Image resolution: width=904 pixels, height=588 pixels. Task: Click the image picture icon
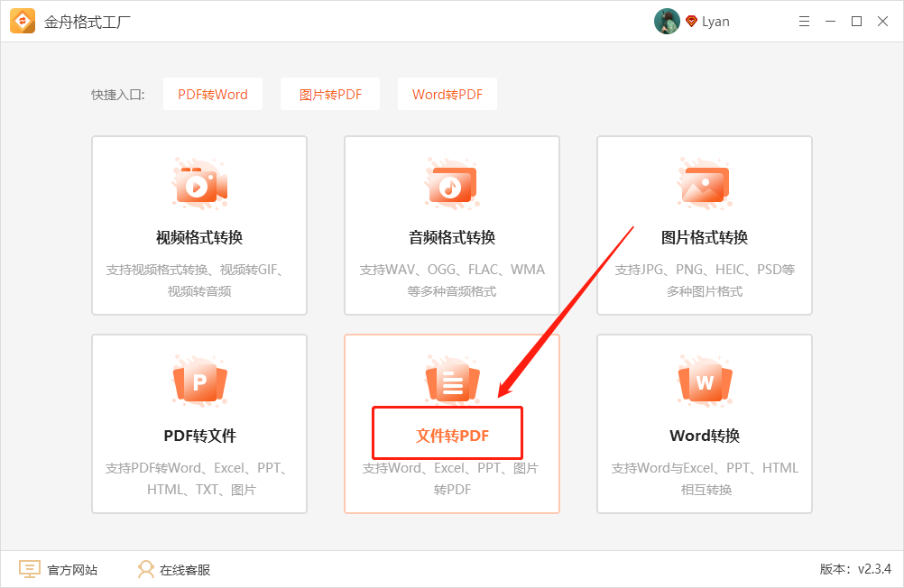click(x=705, y=184)
